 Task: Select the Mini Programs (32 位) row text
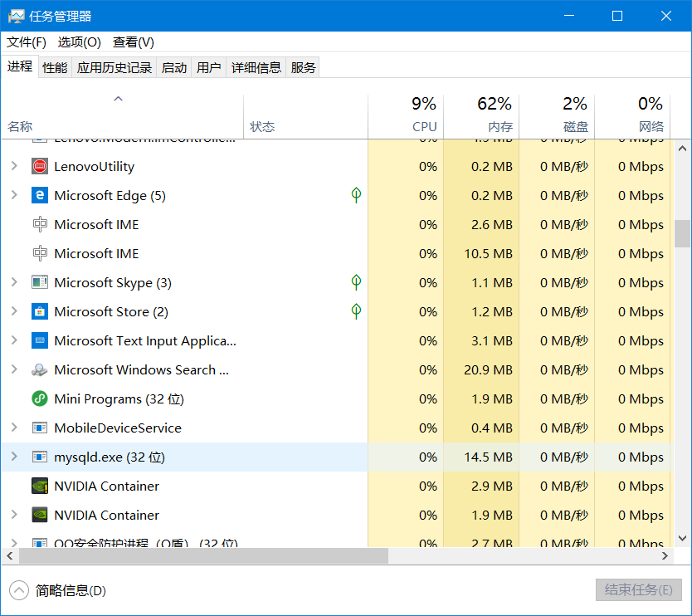(x=119, y=399)
